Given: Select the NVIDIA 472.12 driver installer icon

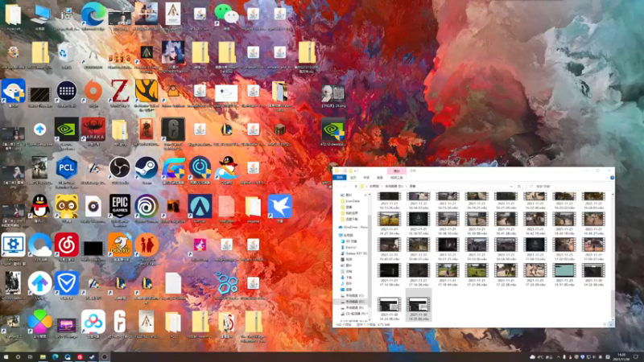Looking at the screenshot, I should point(333,130).
